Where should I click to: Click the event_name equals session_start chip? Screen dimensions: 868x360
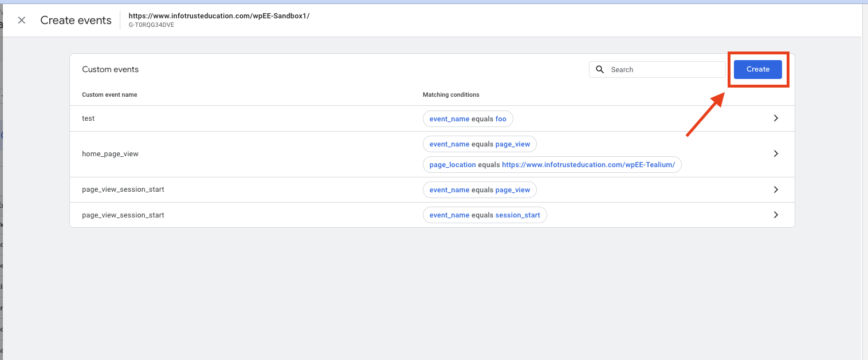click(484, 215)
